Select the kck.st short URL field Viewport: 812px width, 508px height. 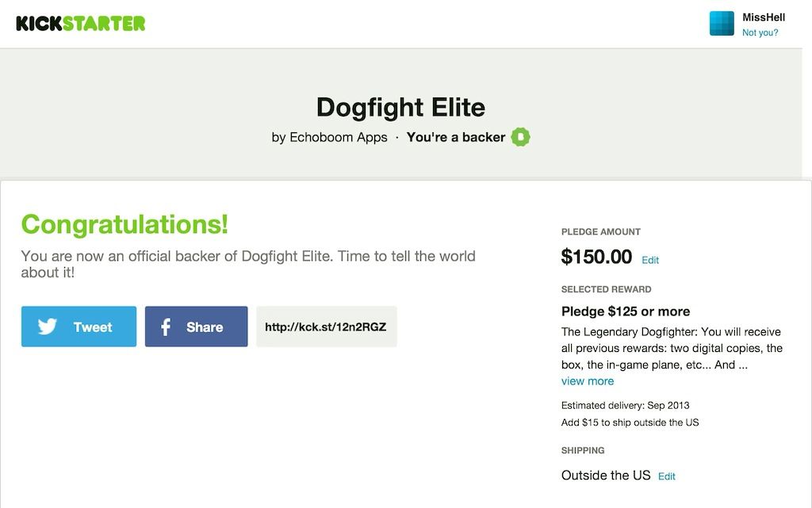click(326, 327)
